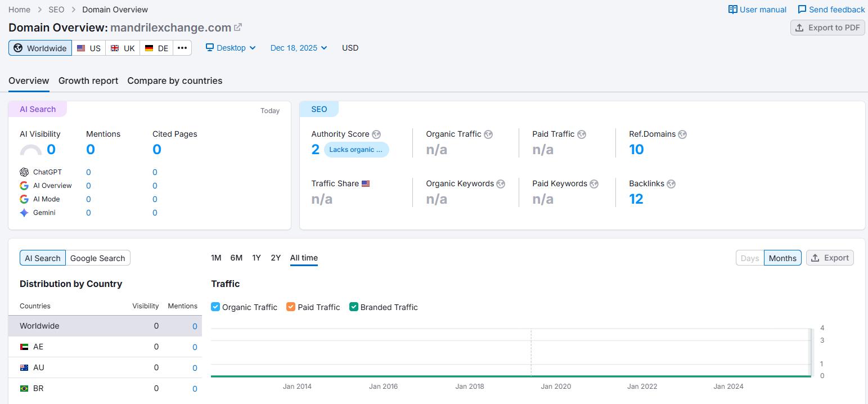
Task: Click the AI Visibility gauge
Action: (31, 150)
